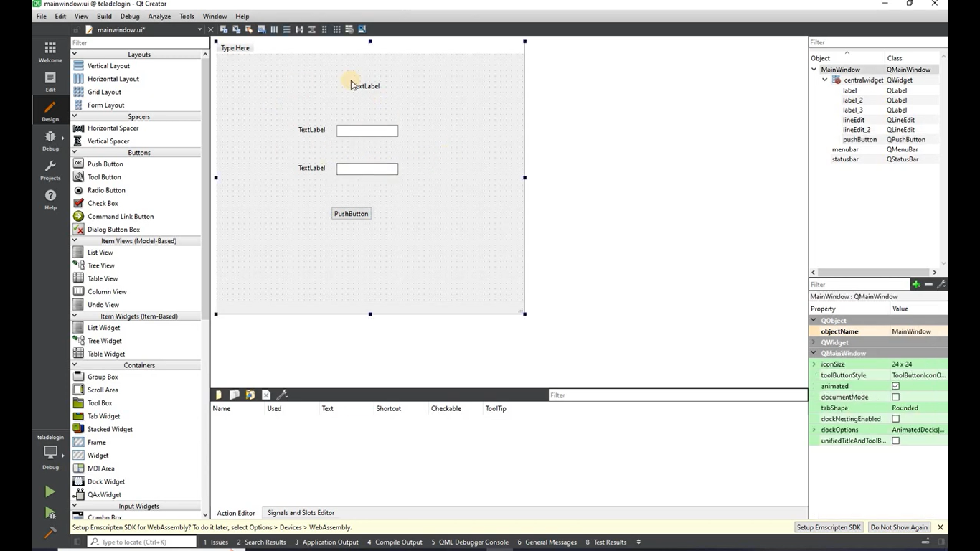This screenshot has width=980, height=551.
Task: Uncheck the animated property checkbox
Action: click(x=895, y=386)
